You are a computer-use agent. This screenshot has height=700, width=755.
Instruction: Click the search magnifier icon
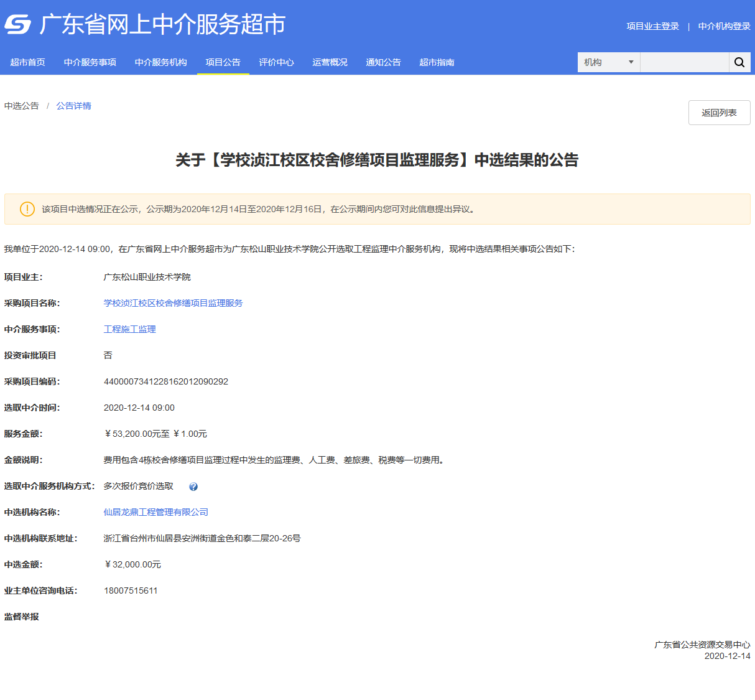click(x=739, y=62)
